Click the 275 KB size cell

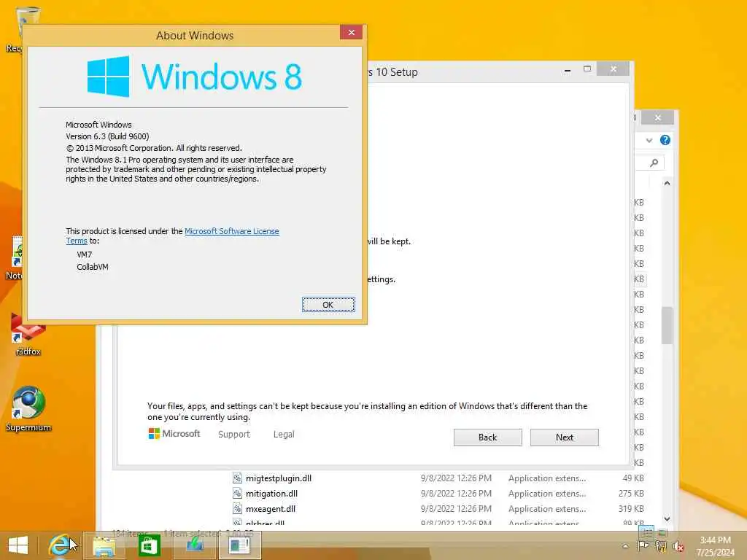point(631,494)
